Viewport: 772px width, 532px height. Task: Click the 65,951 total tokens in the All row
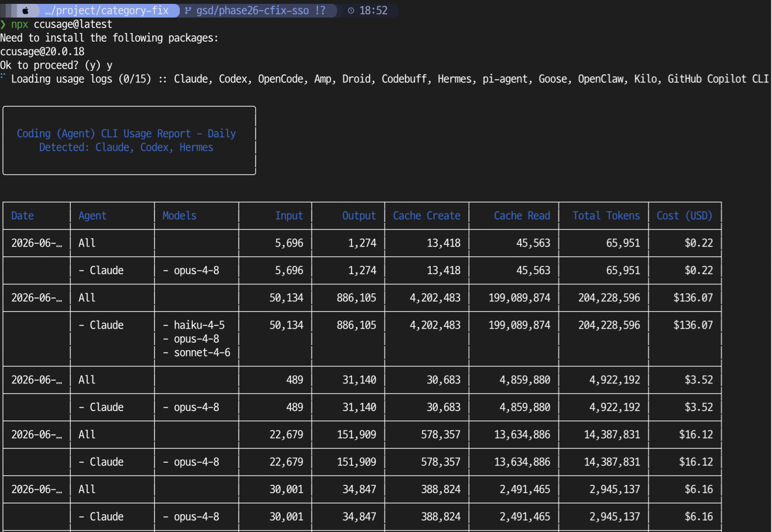(623, 243)
